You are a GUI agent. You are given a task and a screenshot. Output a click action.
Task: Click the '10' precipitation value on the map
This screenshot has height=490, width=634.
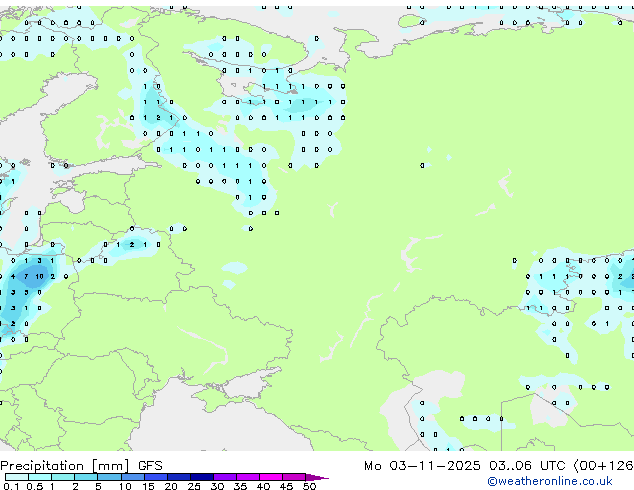[x=39, y=277]
